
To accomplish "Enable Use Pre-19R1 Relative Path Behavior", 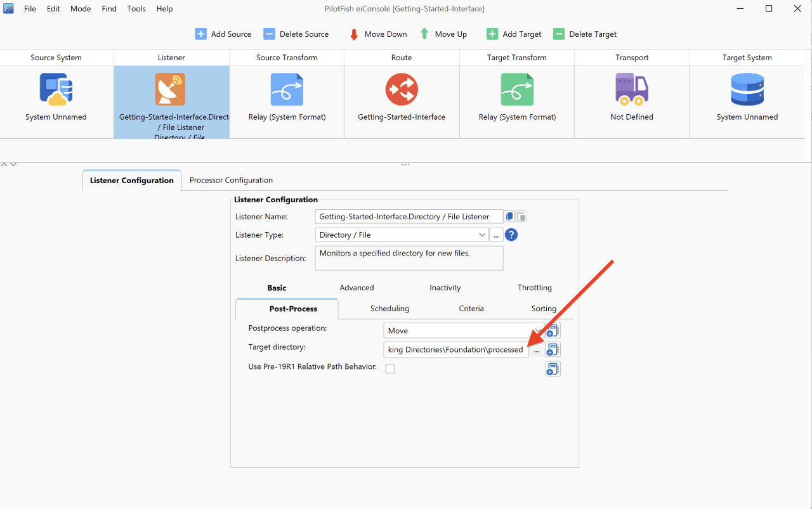I will click(x=390, y=368).
